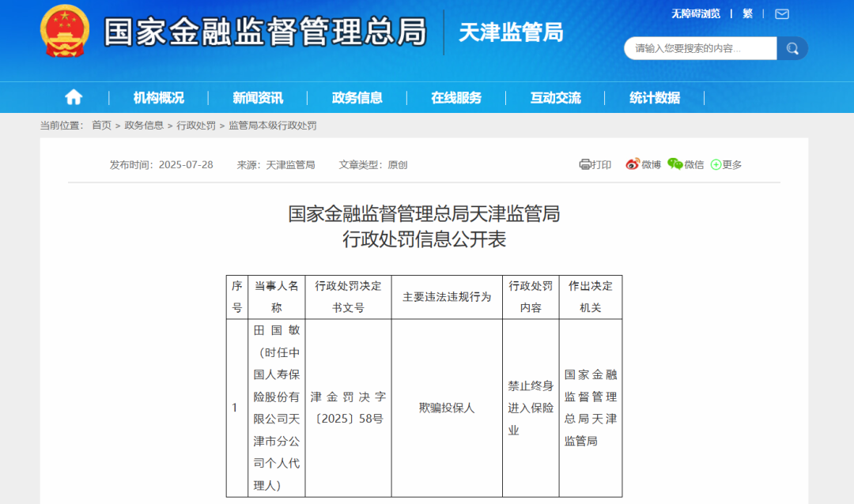Click 国家金融监督管理总局 header title
The width and height of the screenshot is (854, 504).
pyautogui.click(x=265, y=32)
